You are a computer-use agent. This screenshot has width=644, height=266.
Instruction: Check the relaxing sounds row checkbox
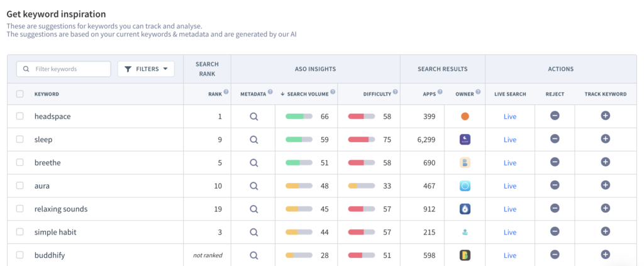19,209
